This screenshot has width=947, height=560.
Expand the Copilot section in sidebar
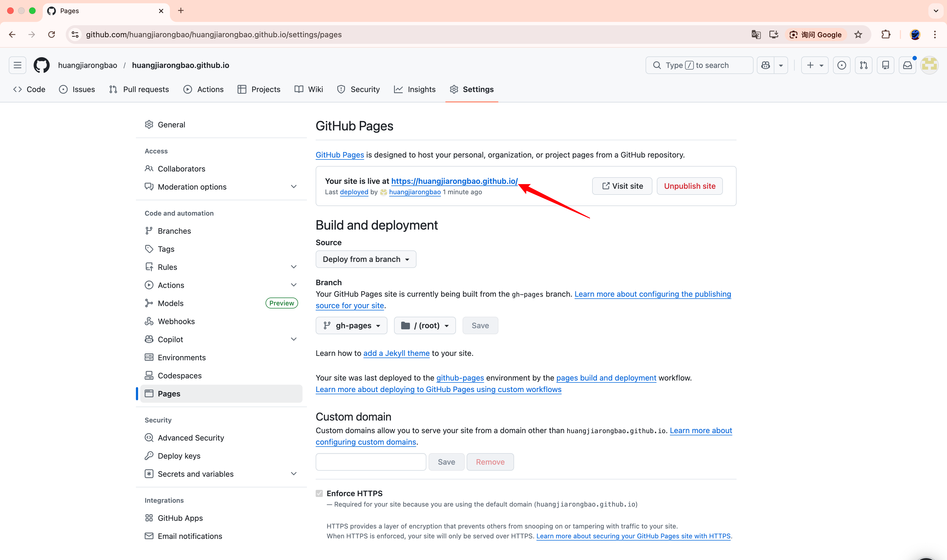221,340
